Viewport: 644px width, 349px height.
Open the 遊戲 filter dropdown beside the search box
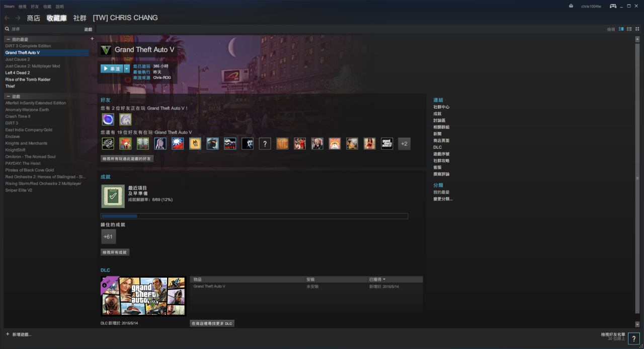(88, 29)
